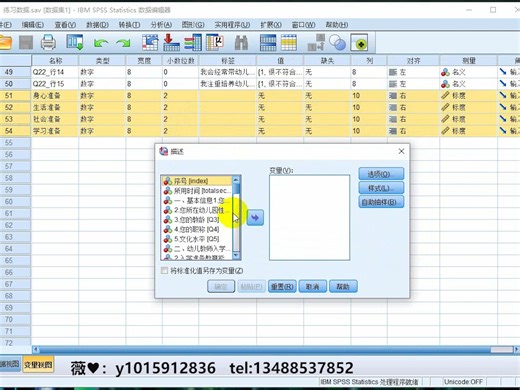The width and height of the screenshot is (520, 390).
Task: Click the horizontal scrollbar thumb at right
Action: (x=502, y=350)
